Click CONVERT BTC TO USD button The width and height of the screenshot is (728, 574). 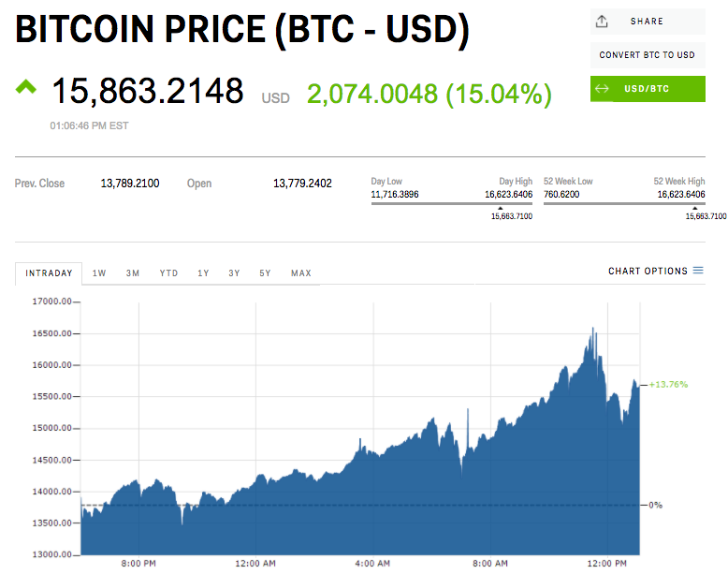click(x=648, y=55)
